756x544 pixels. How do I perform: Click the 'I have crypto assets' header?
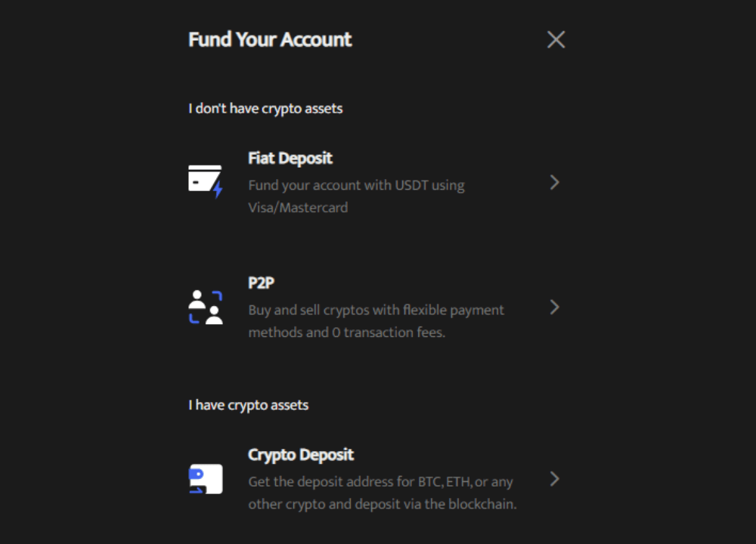(x=248, y=404)
